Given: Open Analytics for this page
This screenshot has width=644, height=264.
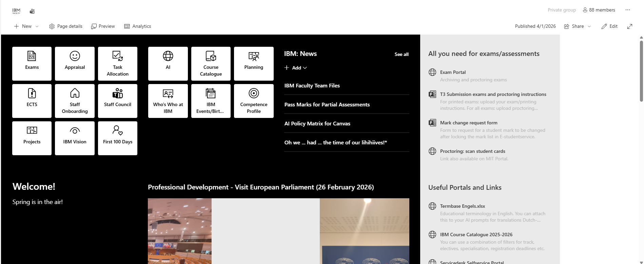Looking at the screenshot, I should [138, 26].
